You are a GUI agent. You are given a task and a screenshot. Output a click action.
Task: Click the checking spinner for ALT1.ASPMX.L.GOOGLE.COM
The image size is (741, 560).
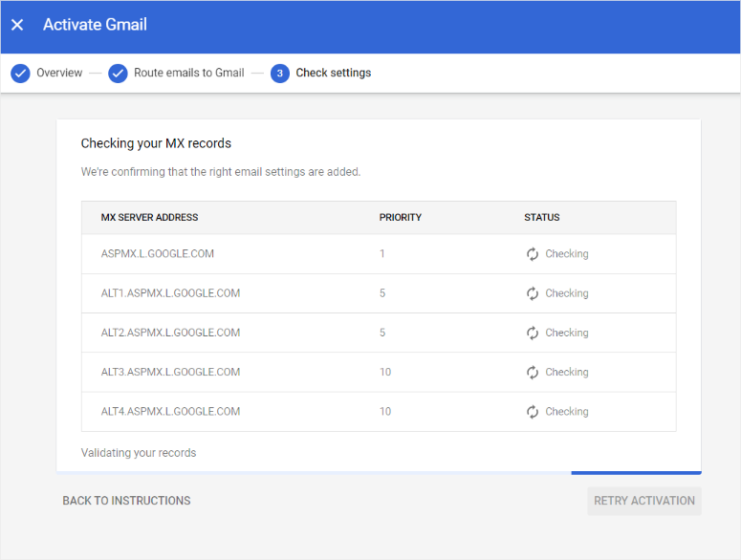pos(533,293)
